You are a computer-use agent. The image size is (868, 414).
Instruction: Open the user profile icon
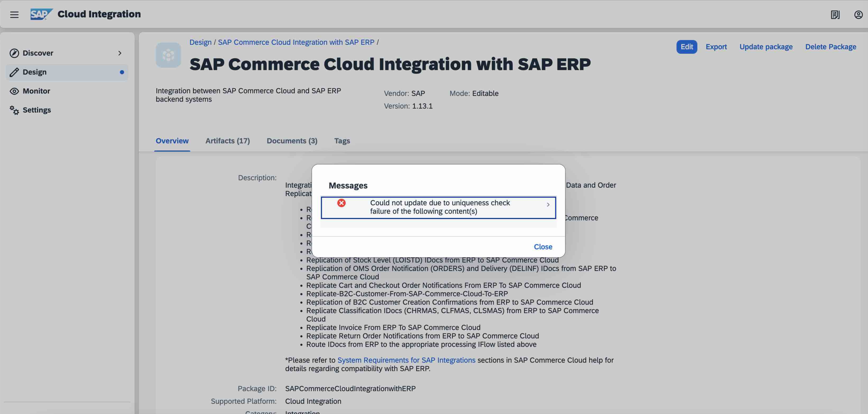[858, 15]
